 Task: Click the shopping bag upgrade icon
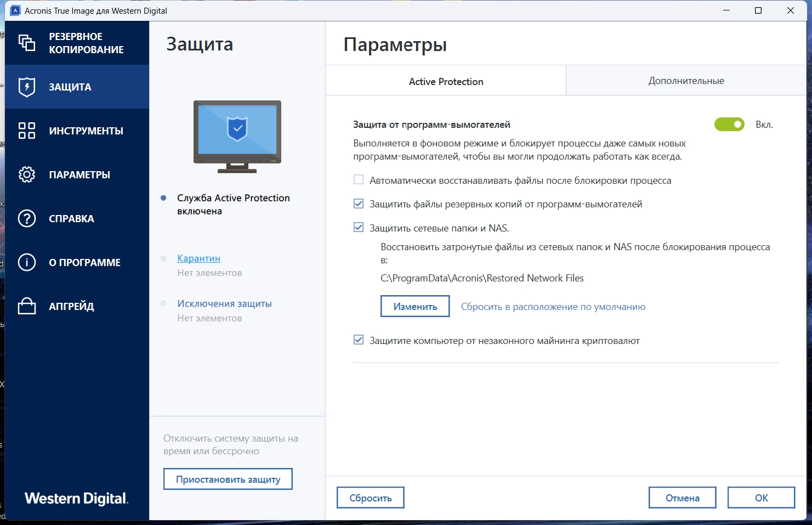(x=27, y=306)
